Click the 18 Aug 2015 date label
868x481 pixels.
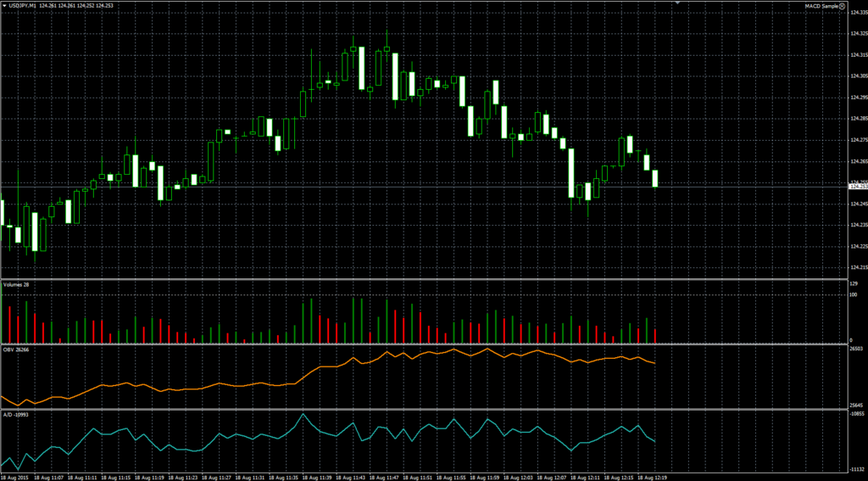[15, 477]
